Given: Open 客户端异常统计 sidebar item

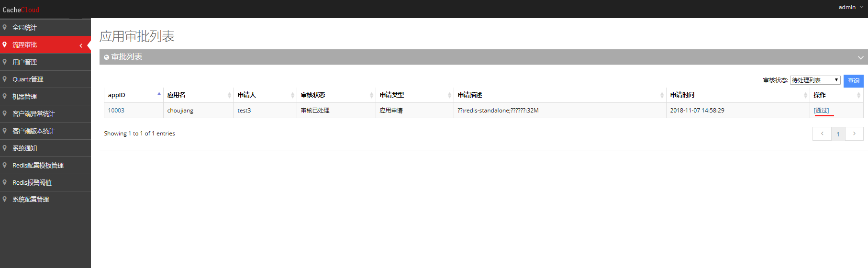Looking at the screenshot, I should [x=45, y=114].
